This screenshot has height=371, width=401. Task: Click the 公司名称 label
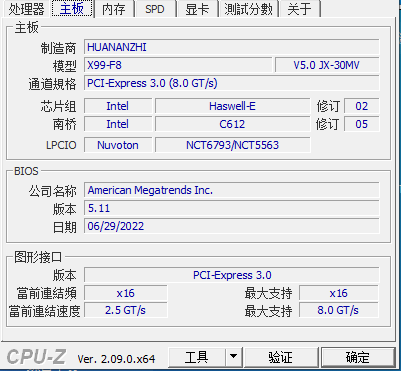pos(52,191)
